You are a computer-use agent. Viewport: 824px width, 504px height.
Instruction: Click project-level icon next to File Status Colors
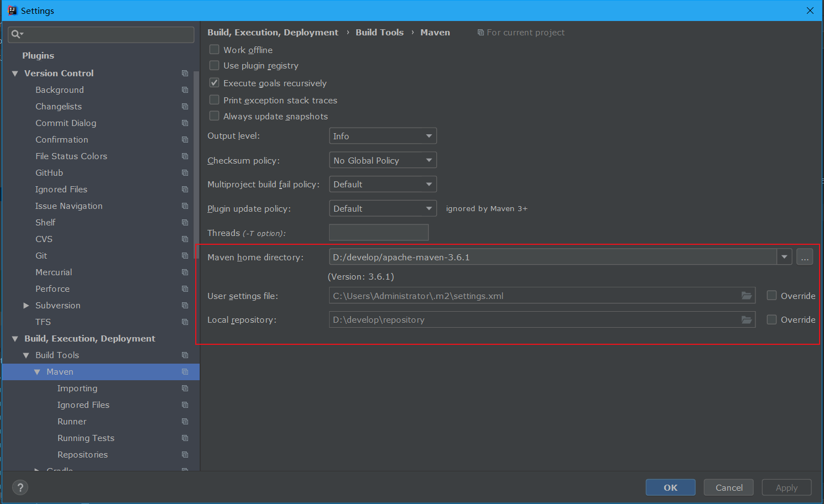coord(185,156)
